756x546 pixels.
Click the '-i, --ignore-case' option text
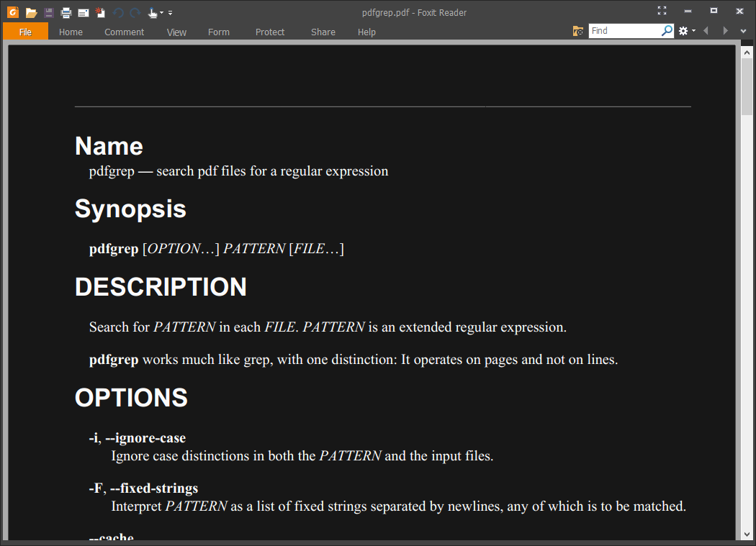tap(138, 438)
